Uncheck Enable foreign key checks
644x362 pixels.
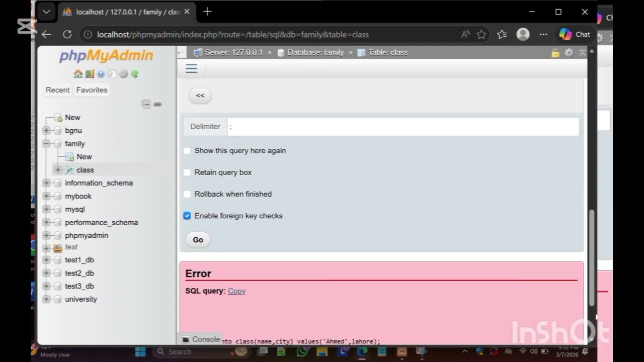pos(187,216)
